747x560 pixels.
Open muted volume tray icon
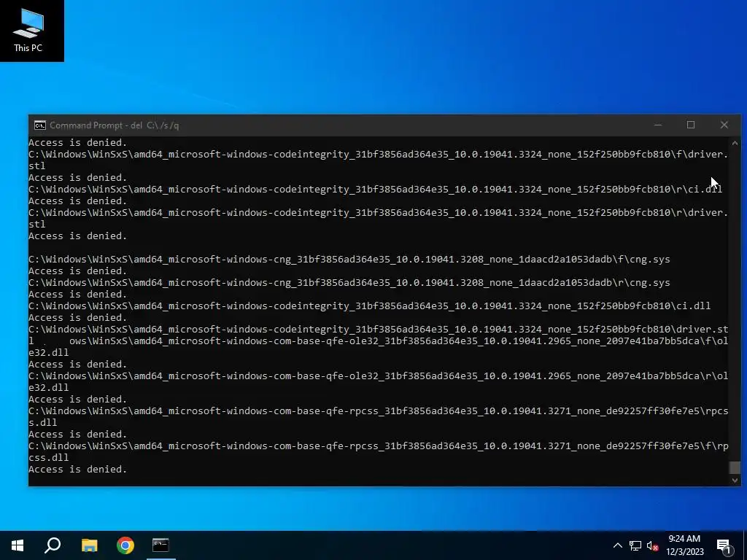[652, 545]
